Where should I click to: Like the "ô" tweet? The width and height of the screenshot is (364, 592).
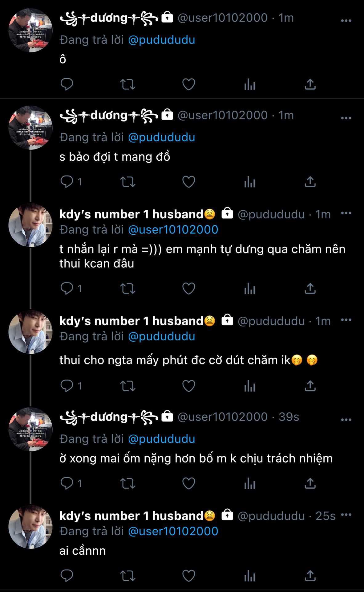pos(188,84)
